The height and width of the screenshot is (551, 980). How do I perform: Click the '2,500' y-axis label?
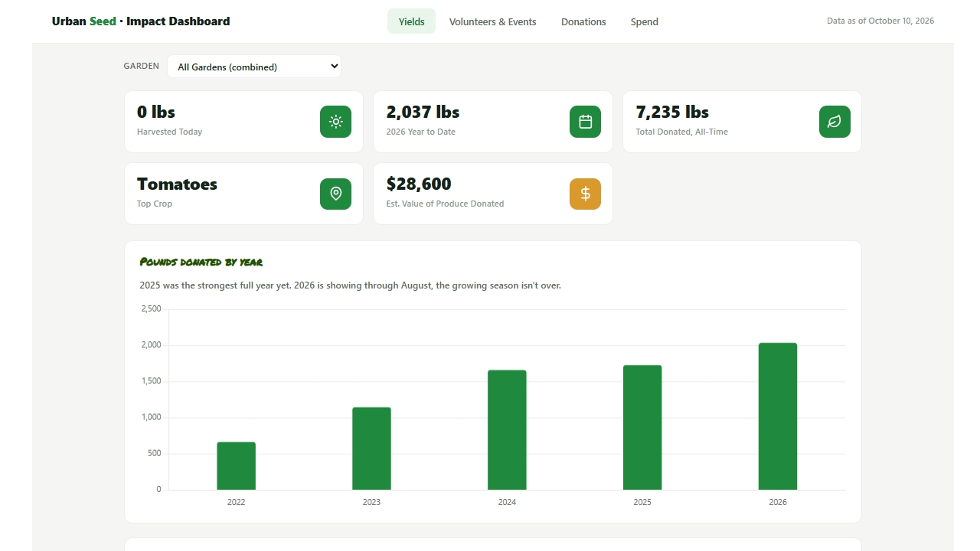pos(152,308)
